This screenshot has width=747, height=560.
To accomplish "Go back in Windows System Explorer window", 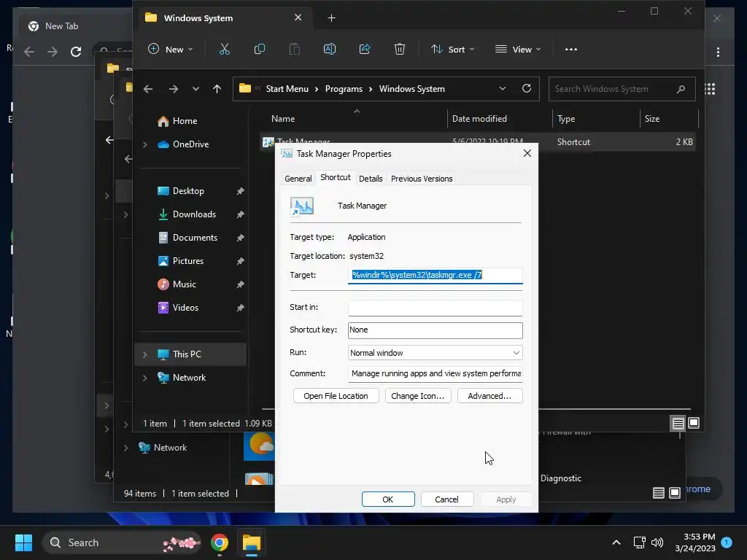I will point(148,89).
